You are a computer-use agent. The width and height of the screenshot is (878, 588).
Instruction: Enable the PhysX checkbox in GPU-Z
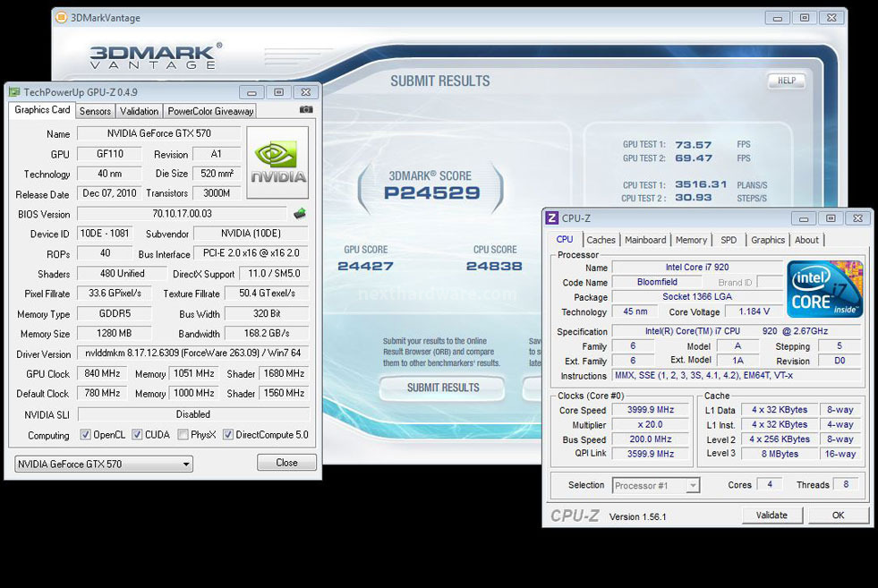pos(183,435)
